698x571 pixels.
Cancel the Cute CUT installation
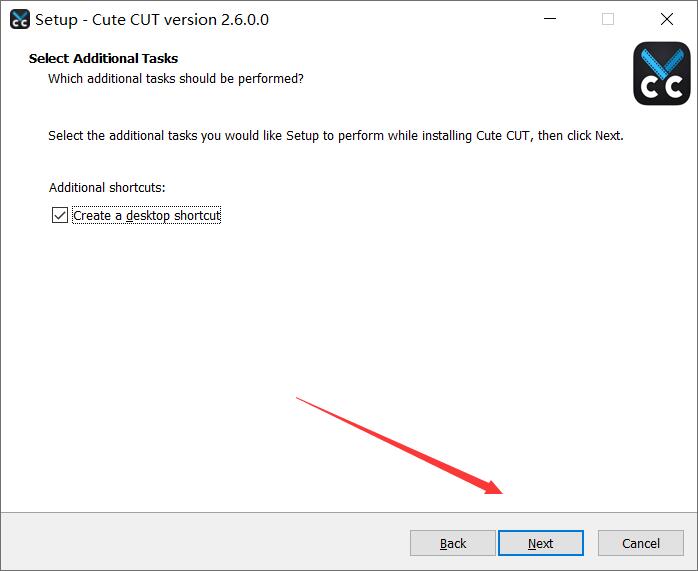[x=640, y=543]
